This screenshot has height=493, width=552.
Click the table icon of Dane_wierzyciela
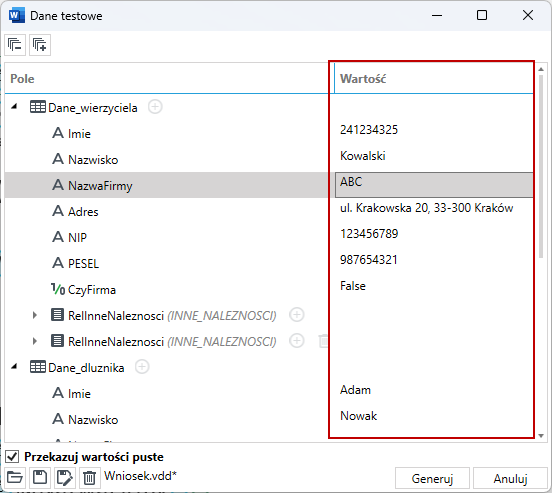click(38, 107)
